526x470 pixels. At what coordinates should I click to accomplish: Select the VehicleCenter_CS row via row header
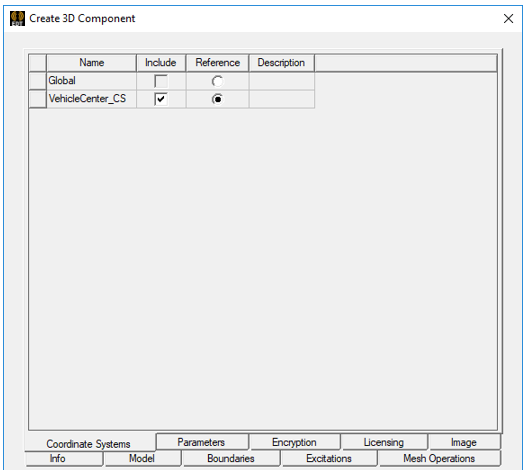tap(38, 99)
